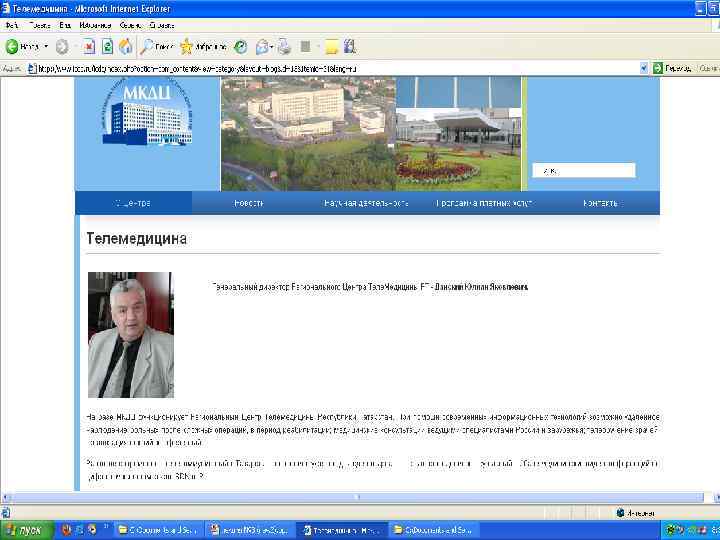Click third quick launch icon on taskbar

(92, 530)
